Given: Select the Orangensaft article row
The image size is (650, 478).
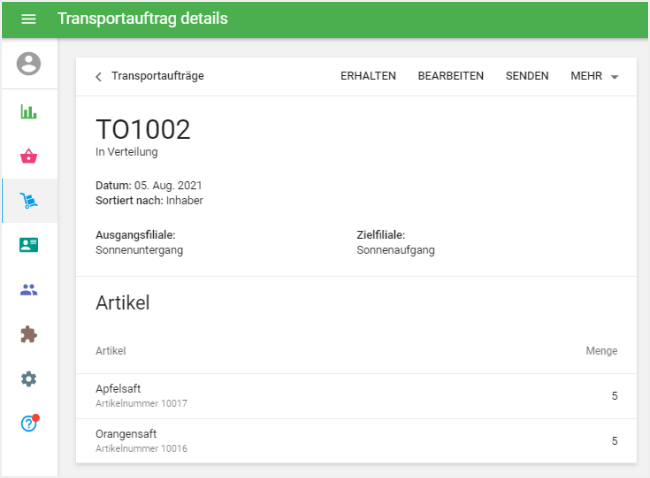Looking at the screenshot, I should pyautogui.click(x=356, y=441).
